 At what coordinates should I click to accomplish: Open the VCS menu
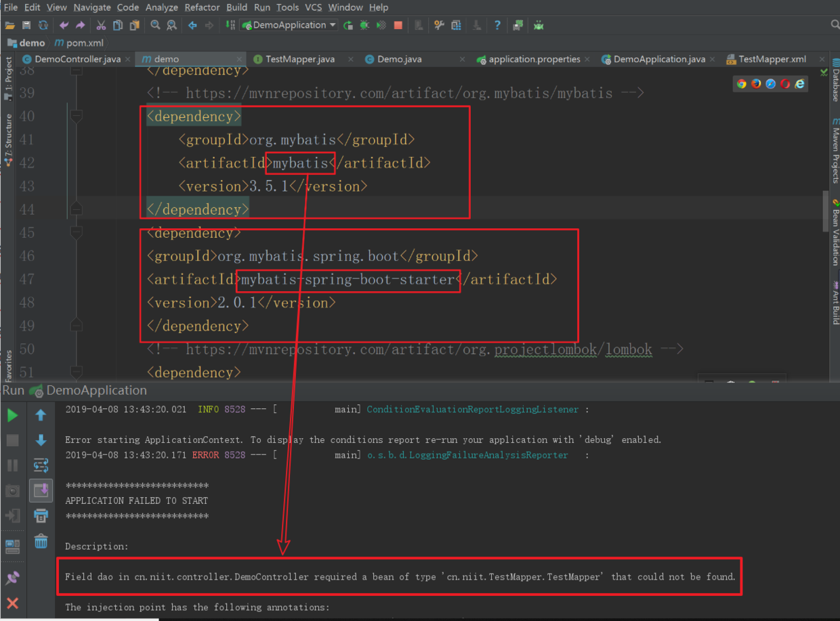(313, 7)
